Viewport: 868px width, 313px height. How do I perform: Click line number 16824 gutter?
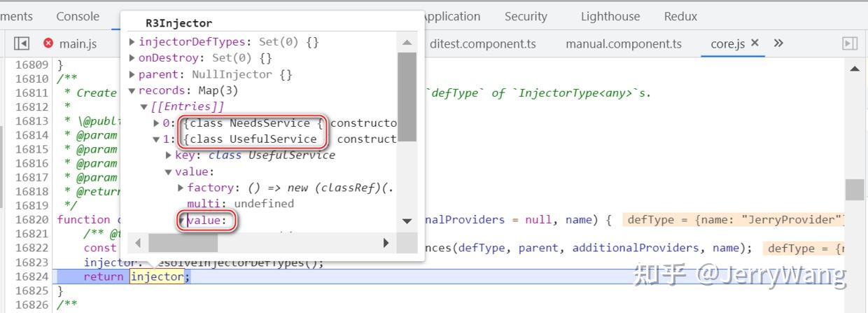31,276
